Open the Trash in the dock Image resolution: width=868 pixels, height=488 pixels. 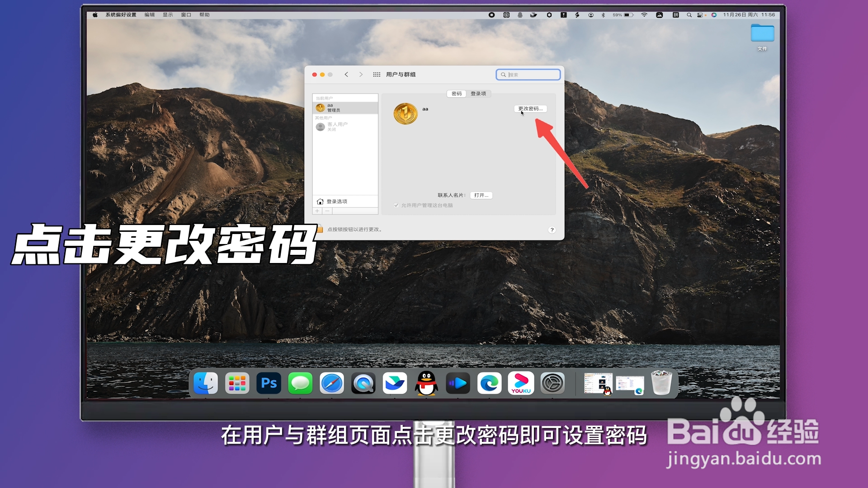tap(661, 383)
